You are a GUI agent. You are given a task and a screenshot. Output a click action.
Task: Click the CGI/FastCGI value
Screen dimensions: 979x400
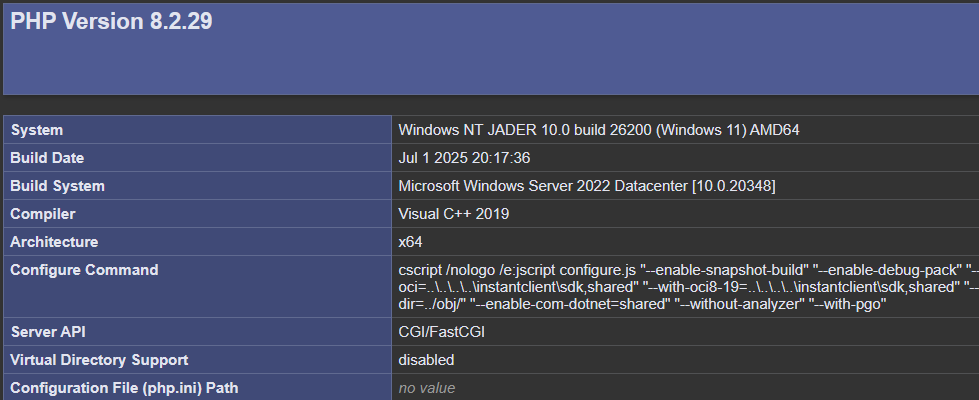point(442,331)
